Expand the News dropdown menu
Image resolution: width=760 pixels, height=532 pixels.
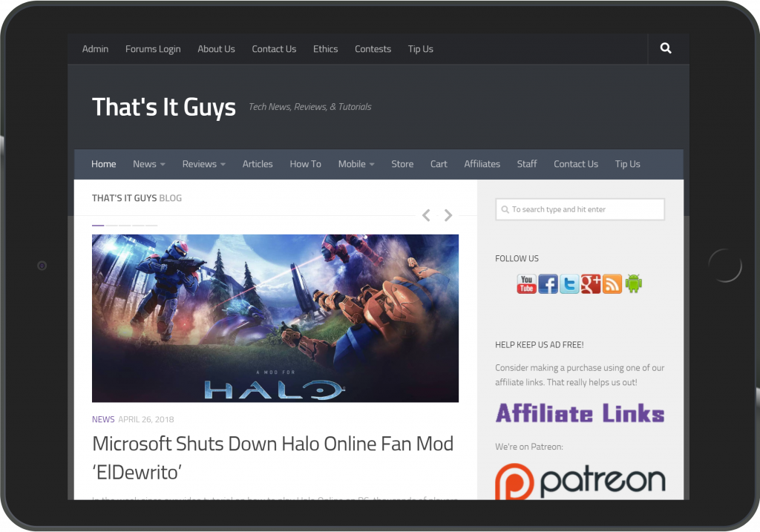(x=148, y=164)
